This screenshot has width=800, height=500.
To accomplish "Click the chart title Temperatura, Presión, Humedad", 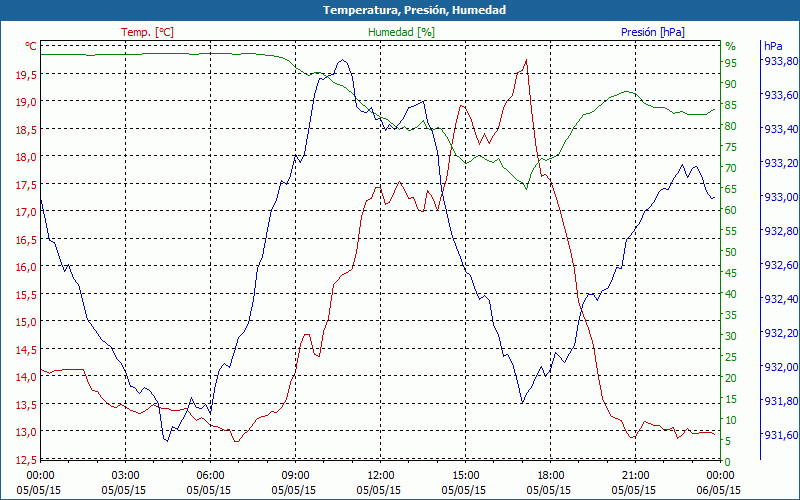I will click(x=400, y=10).
